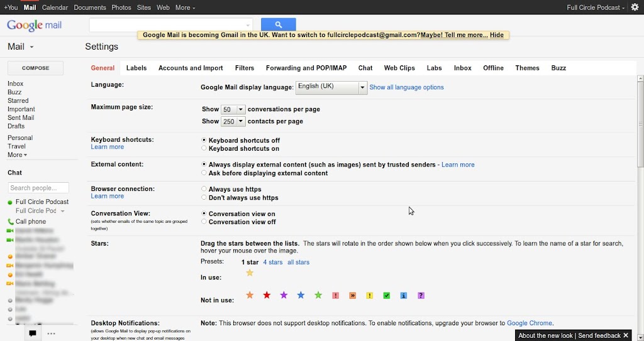Pick the purple star icon
This screenshot has height=341, width=644.
pyautogui.click(x=284, y=295)
